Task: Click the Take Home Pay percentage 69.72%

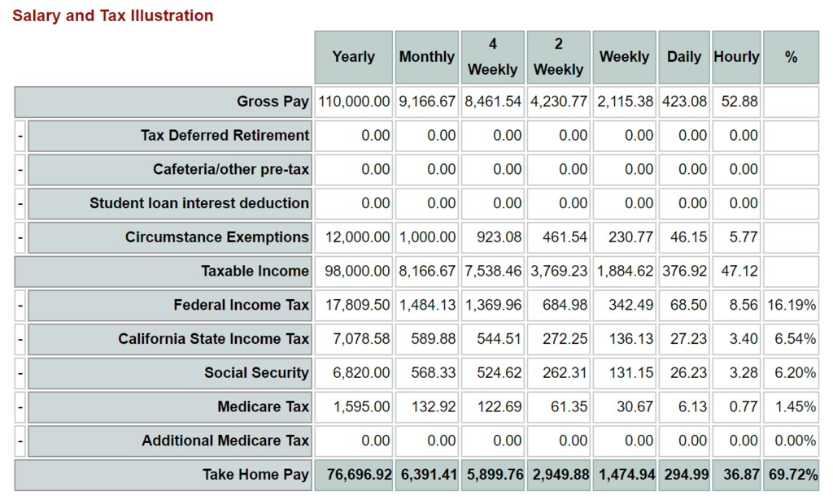Action: pyautogui.click(x=791, y=475)
